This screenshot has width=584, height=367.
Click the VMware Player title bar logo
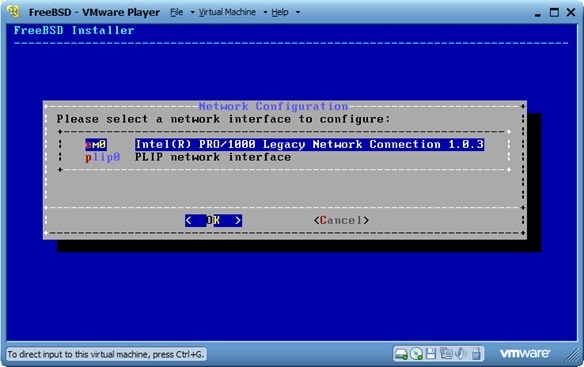[14, 12]
